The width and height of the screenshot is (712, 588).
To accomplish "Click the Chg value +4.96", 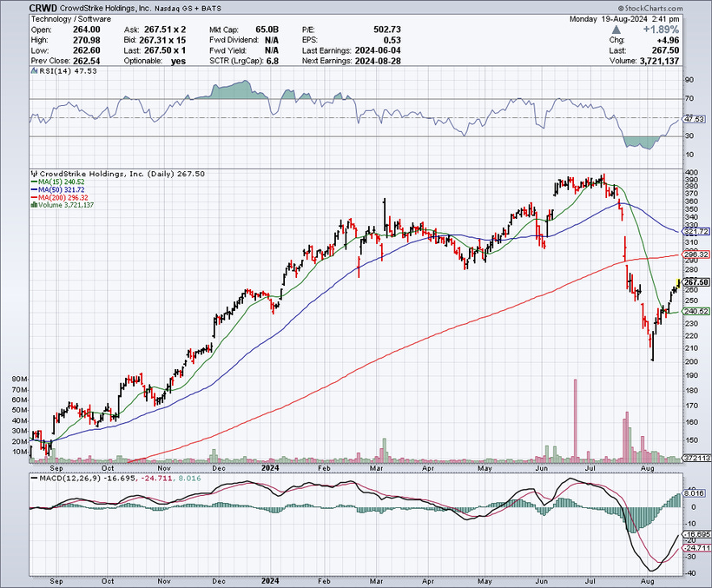I will point(667,41).
